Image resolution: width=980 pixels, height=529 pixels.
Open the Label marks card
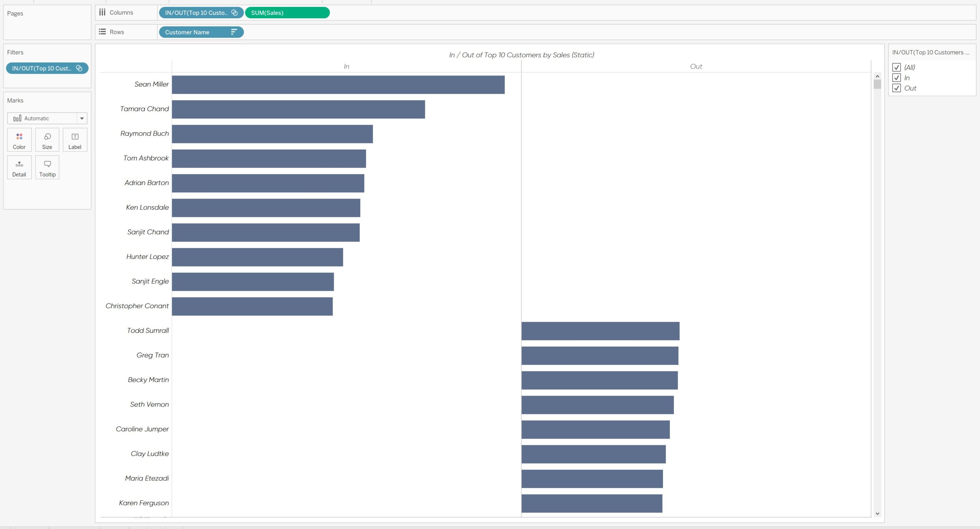pos(75,140)
